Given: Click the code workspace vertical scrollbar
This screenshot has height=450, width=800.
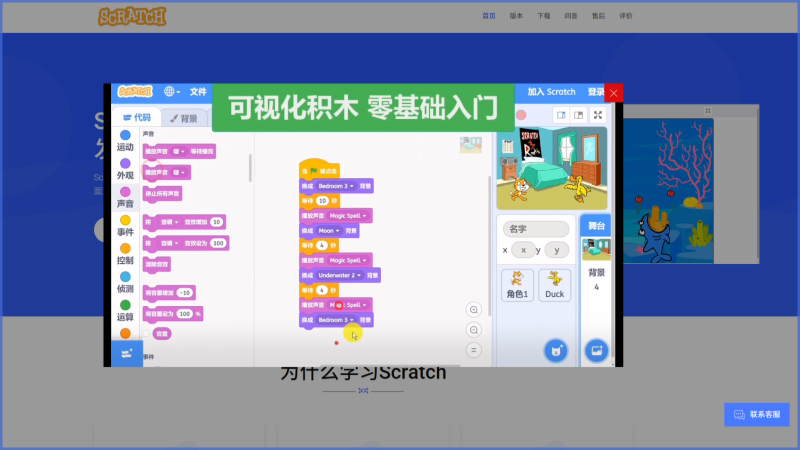Looking at the screenshot, I should tap(489, 245).
